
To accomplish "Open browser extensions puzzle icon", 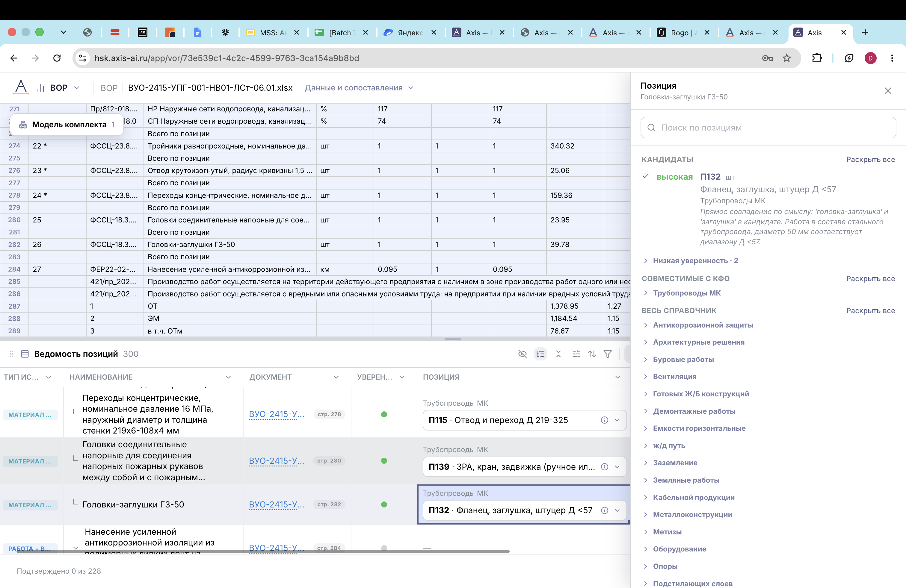I will (817, 58).
